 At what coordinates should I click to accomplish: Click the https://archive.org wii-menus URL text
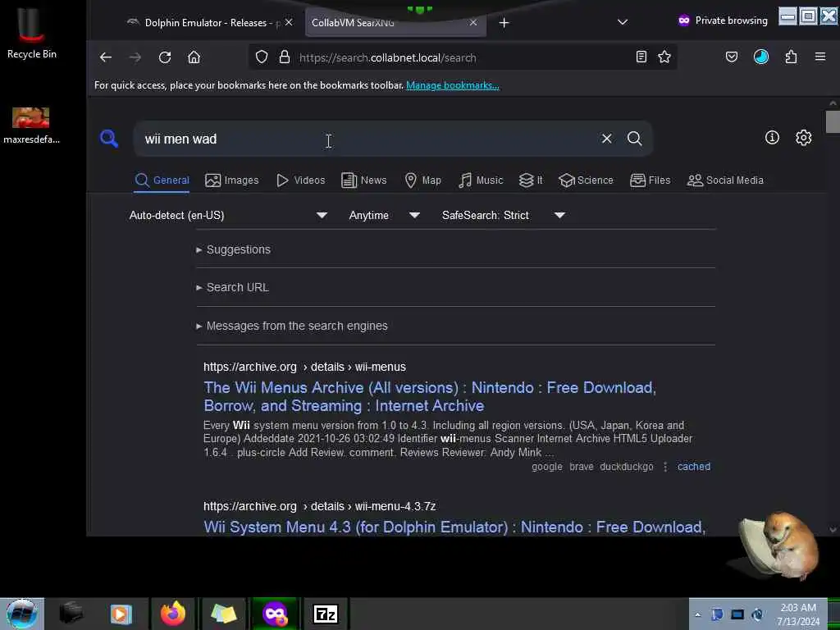point(304,367)
